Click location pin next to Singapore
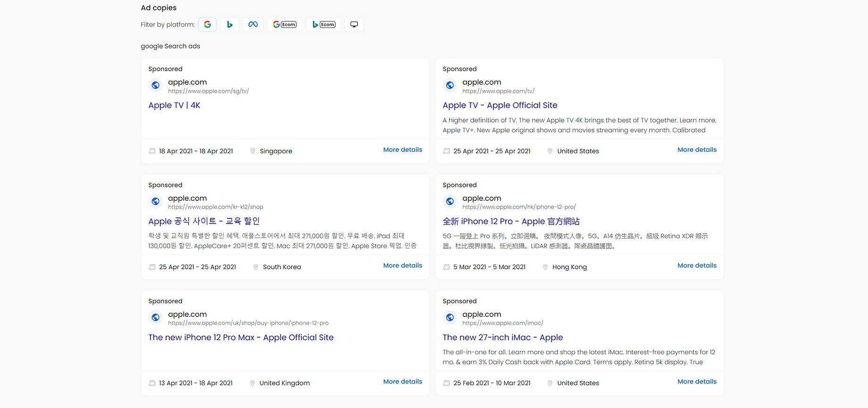Screen dimensions: 868x408 (x=253, y=151)
